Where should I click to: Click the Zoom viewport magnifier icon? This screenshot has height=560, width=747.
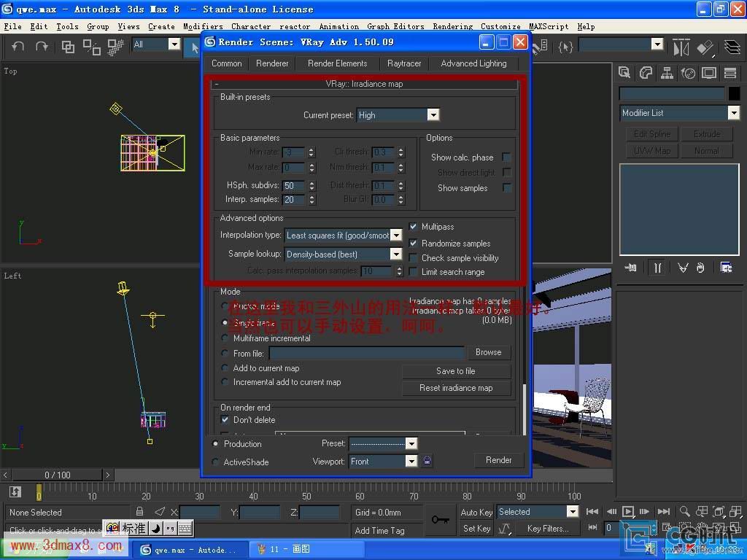[x=684, y=511]
